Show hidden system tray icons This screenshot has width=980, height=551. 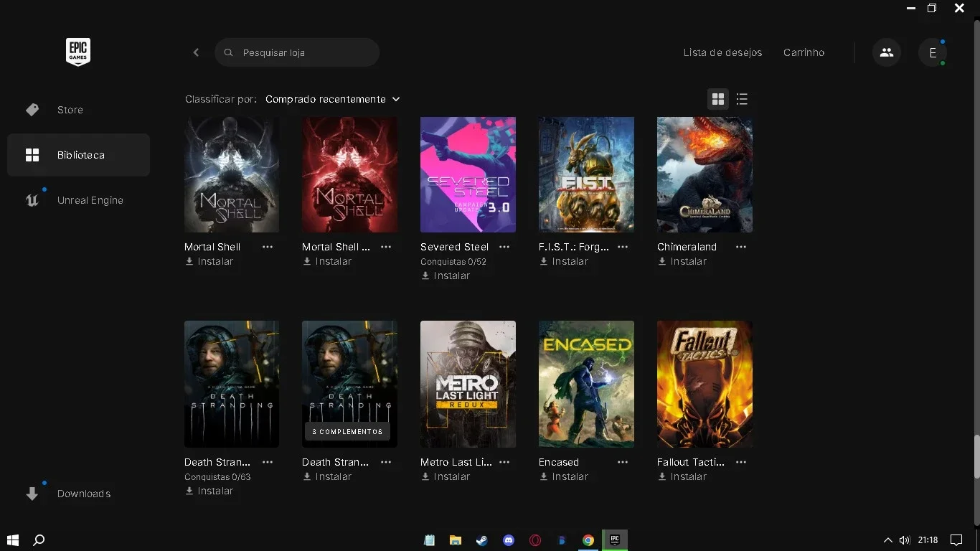pyautogui.click(x=887, y=540)
